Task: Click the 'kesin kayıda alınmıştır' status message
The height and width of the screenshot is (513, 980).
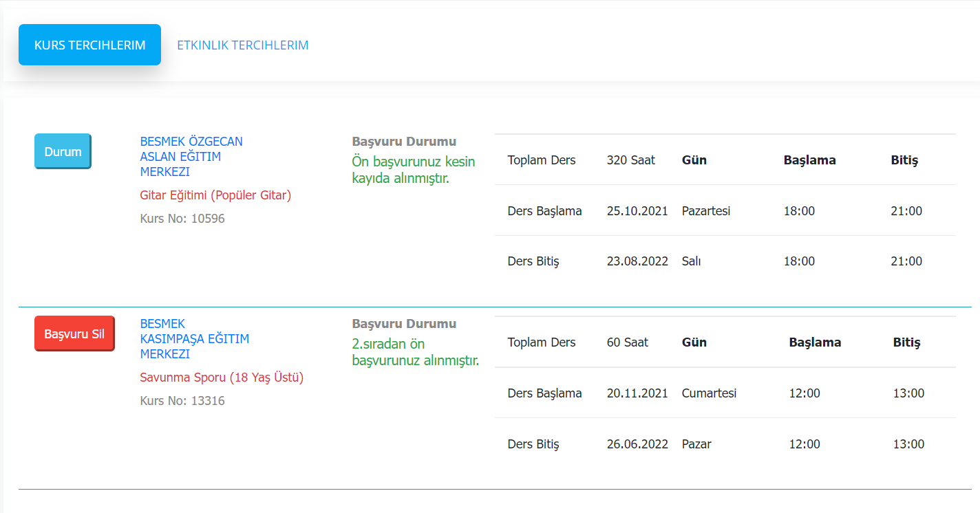Action: tap(413, 170)
